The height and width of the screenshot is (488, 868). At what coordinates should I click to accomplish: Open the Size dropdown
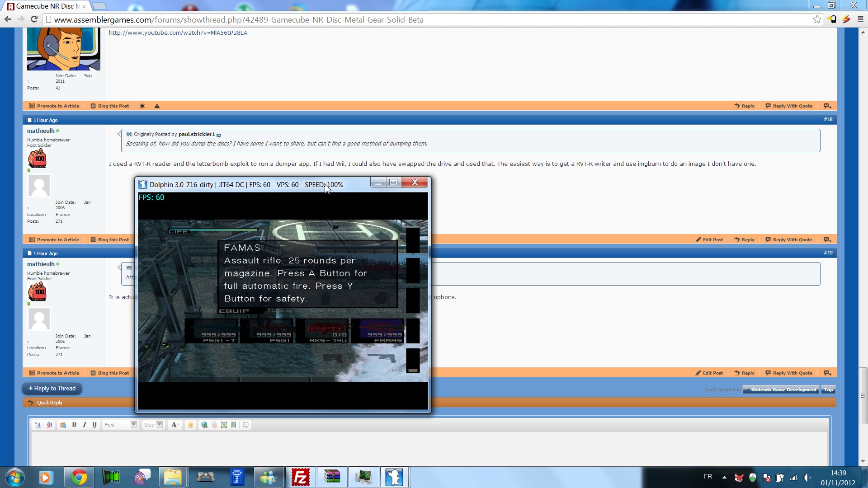[x=153, y=425]
